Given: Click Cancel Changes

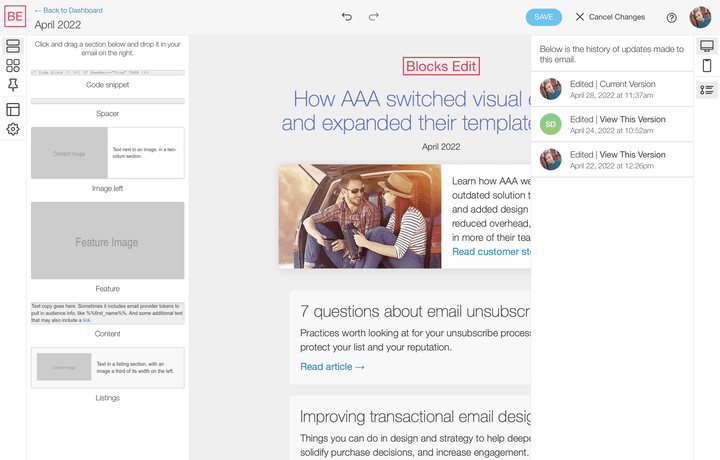Looking at the screenshot, I should [610, 17].
